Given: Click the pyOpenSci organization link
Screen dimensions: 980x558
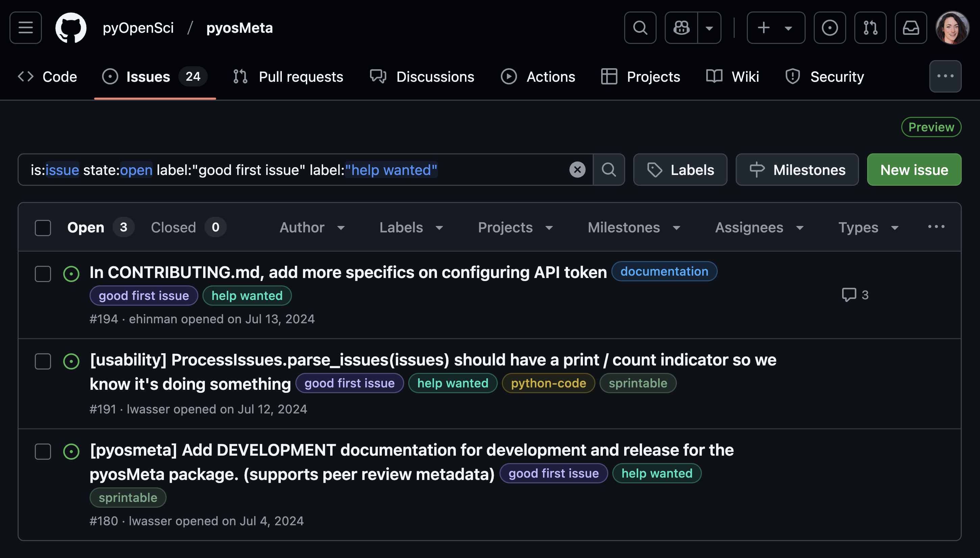Looking at the screenshot, I should point(138,28).
